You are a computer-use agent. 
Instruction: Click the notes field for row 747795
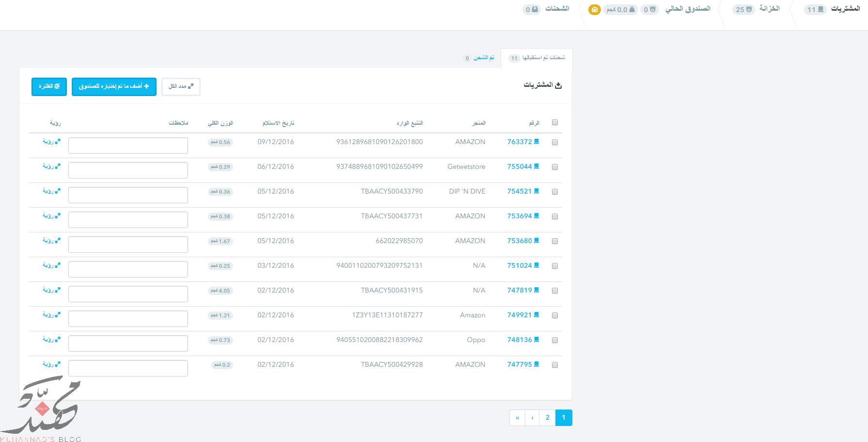click(x=128, y=368)
